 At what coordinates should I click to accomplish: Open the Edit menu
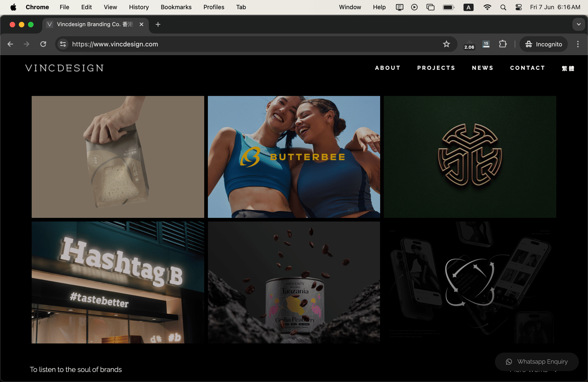pos(87,7)
